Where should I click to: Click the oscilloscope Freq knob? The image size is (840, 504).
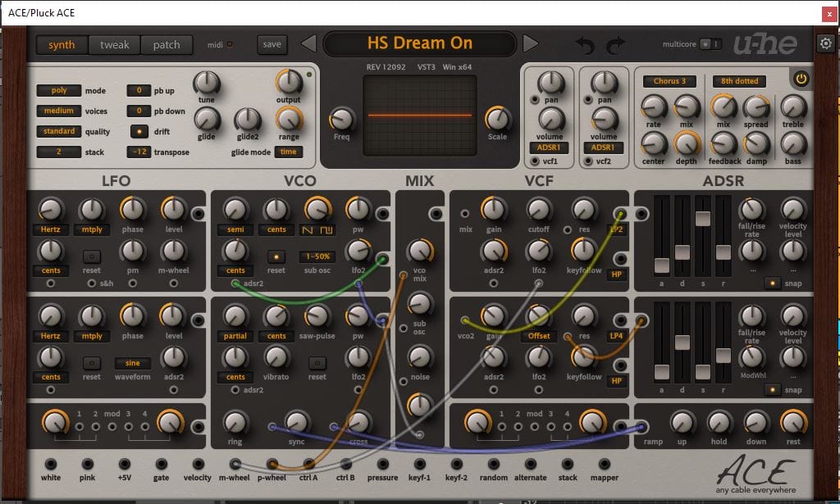coord(342,119)
